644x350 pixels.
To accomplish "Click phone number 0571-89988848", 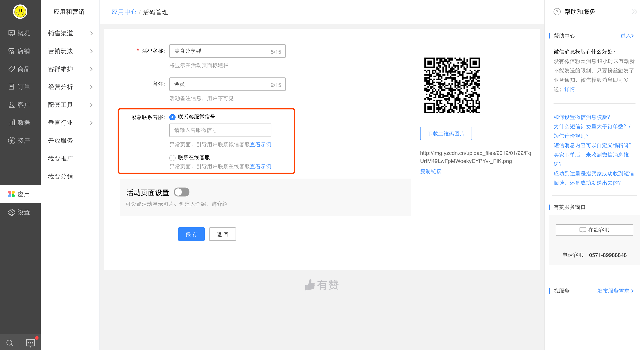I will point(608,255).
